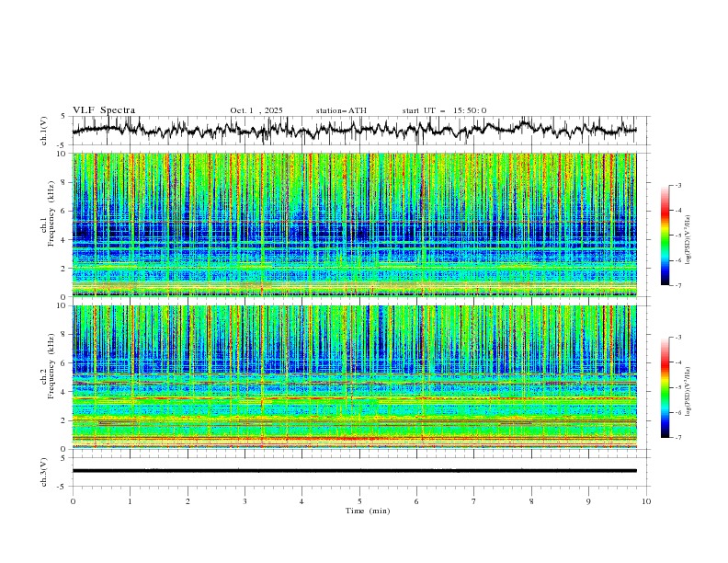Click time axis tick label "0"

pyautogui.click(x=73, y=501)
